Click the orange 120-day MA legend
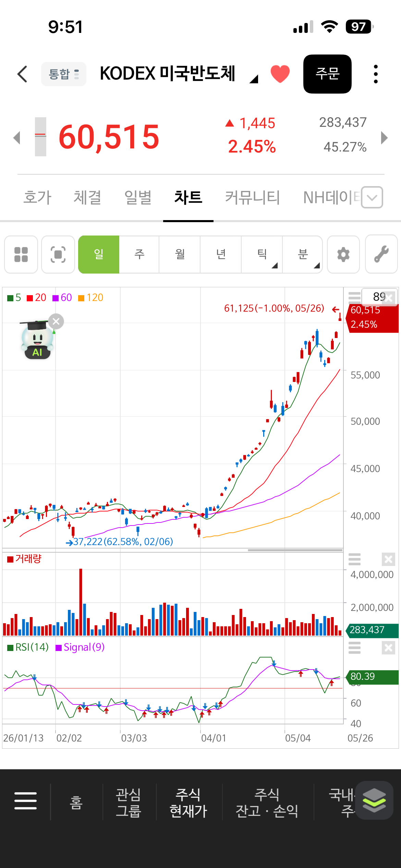The image size is (401, 868). pos(91,298)
